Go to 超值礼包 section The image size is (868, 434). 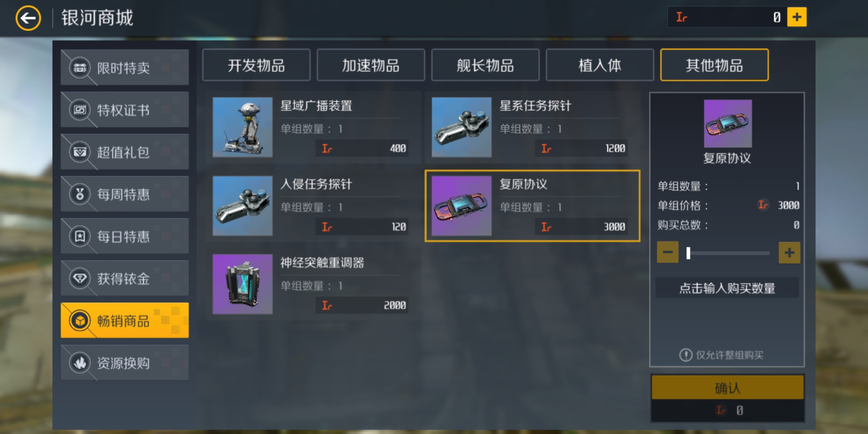(x=125, y=152)
